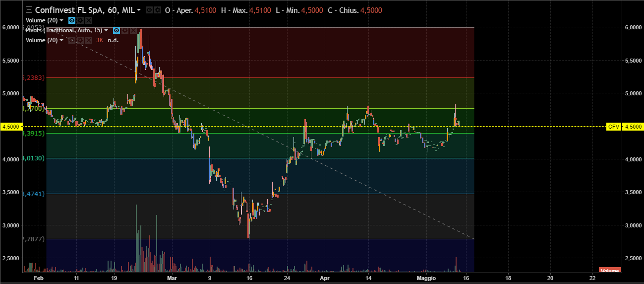644x284 pixels.
Task: Expand the Pivots indicator dropdown arrow
Action: click(x=106, y=30)
